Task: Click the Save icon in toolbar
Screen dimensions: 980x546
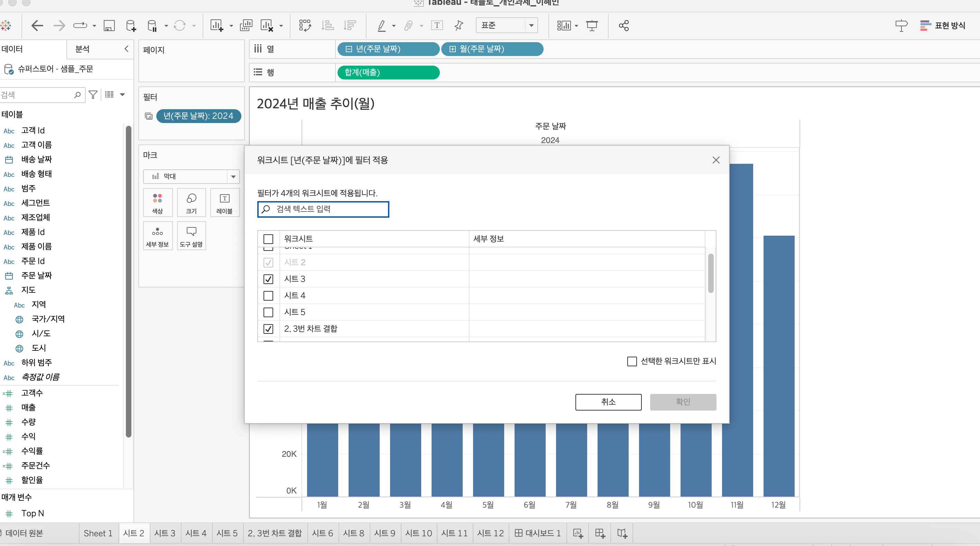Action: pyautogui.click(x=109, y=26)
